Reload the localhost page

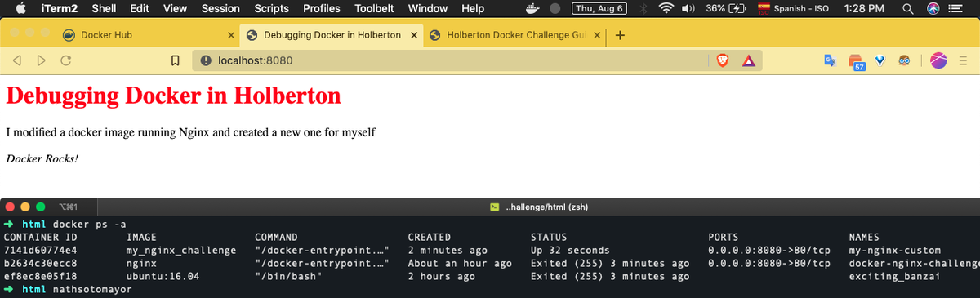[66, 60]
